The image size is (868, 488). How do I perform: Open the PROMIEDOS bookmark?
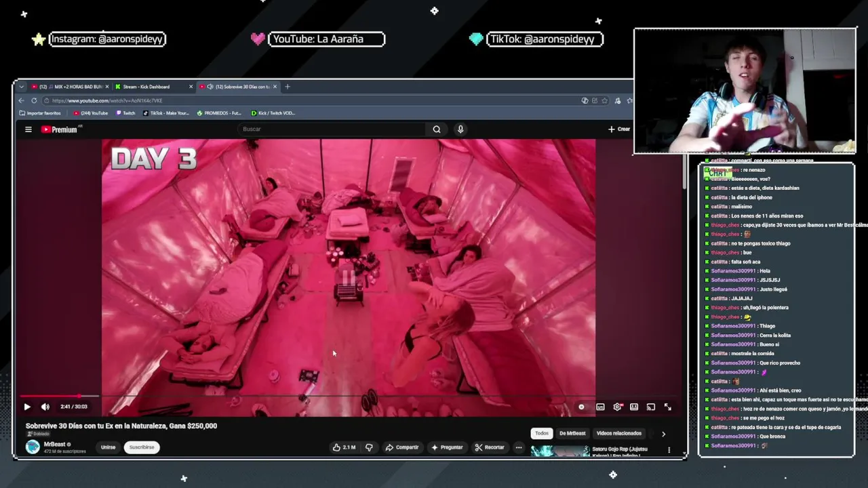(x=219, y=113)
